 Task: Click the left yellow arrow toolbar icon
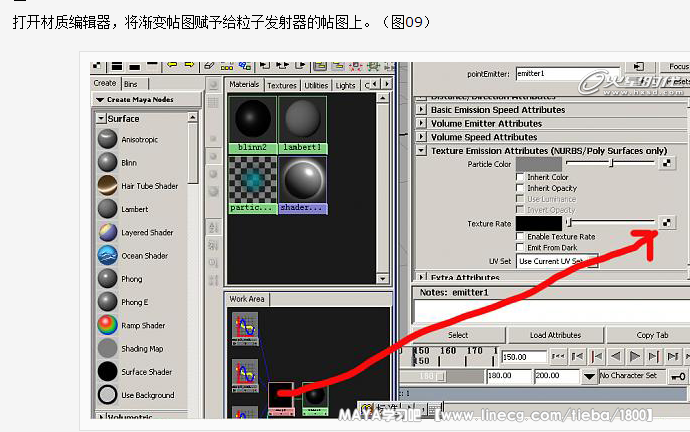coord(172,66)
